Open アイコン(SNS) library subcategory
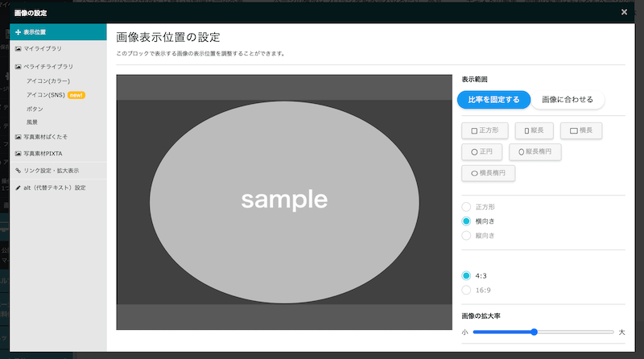Viewport: 644px width, 359px height. point(46,95)
